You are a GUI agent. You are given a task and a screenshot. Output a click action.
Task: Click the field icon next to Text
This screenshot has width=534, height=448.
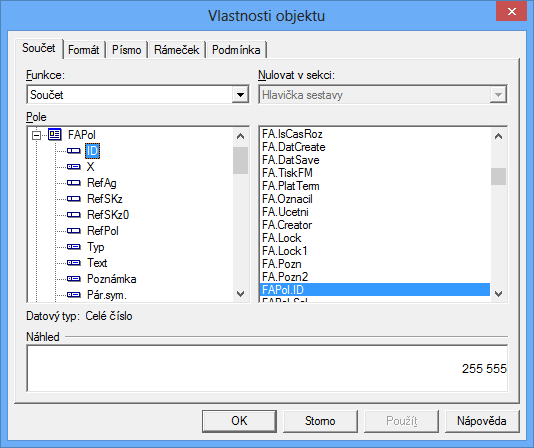pos(74,263)
